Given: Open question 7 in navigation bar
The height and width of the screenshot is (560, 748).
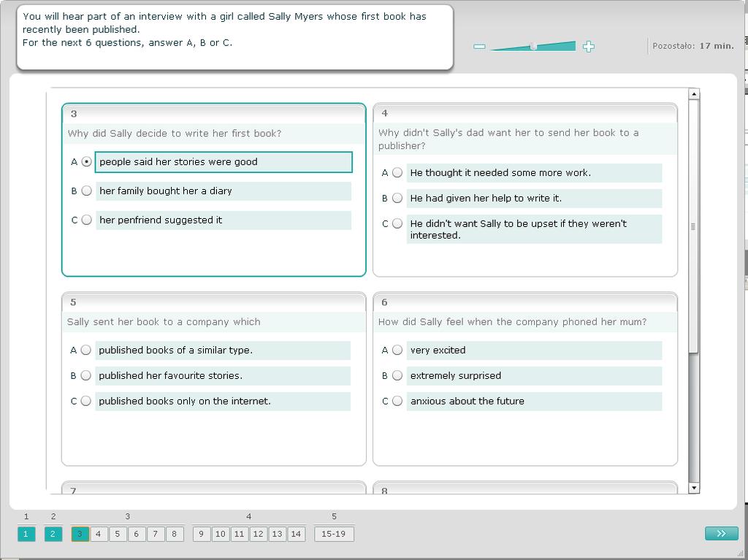Looking at the screenshot, I should (x=156, y=534).
